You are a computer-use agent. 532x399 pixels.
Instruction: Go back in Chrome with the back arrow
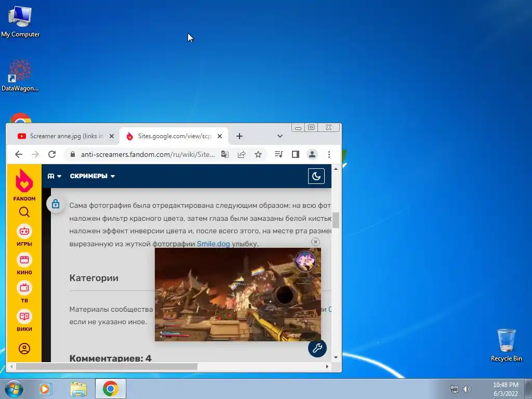(19, 154)
